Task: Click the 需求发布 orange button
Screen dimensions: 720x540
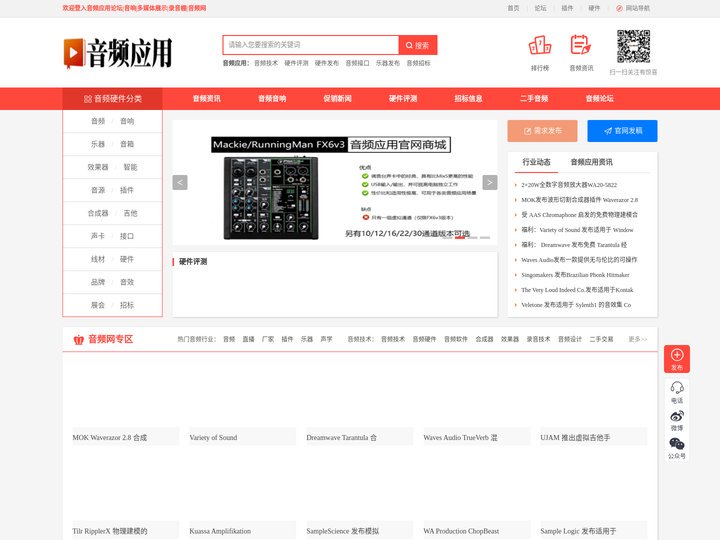Action: click(542, 131)
